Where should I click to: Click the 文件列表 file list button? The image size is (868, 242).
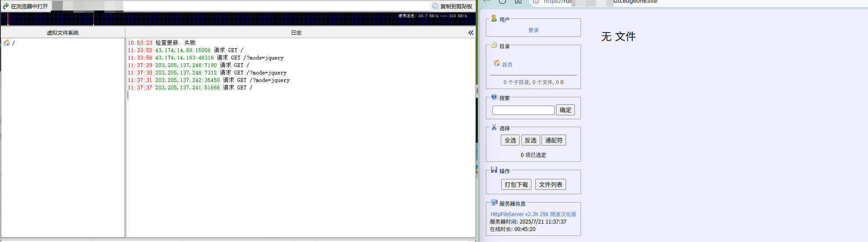tap(551, 185)
